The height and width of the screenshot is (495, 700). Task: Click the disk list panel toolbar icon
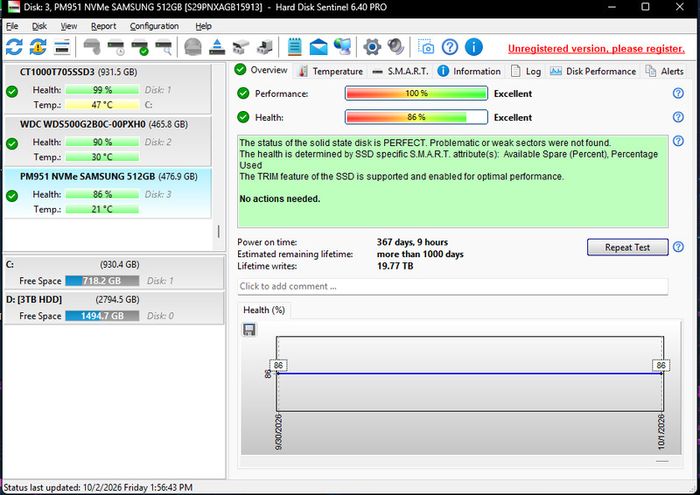tap(62, 47)
